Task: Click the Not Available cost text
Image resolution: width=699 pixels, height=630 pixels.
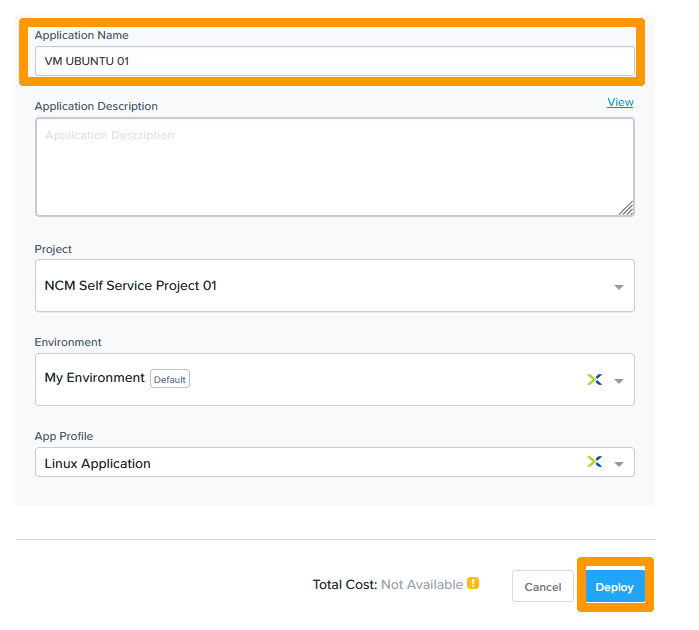Action: 421,585
